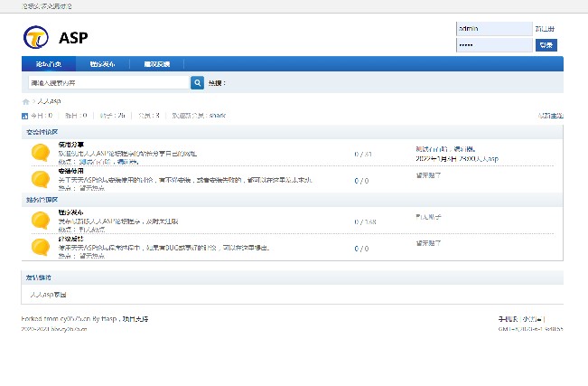Open newest member link shark
This screenshot has height=386, width=588.
(x=218, y=116)
